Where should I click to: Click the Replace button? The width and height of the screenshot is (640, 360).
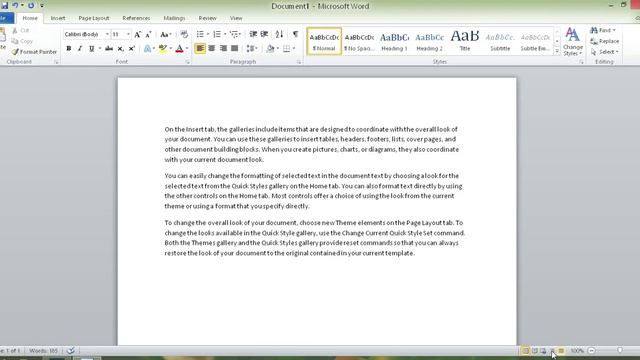(x=604, y=41)
